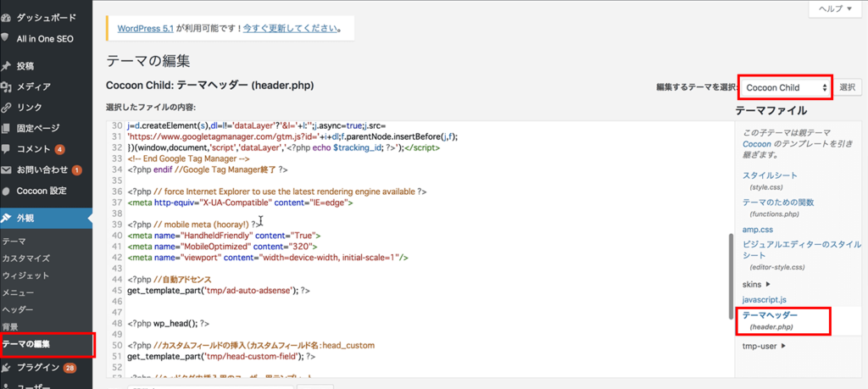Screen dimensions: 868x389
Task: Click the code editor vertical scrollbar
Action: [731, 276]
